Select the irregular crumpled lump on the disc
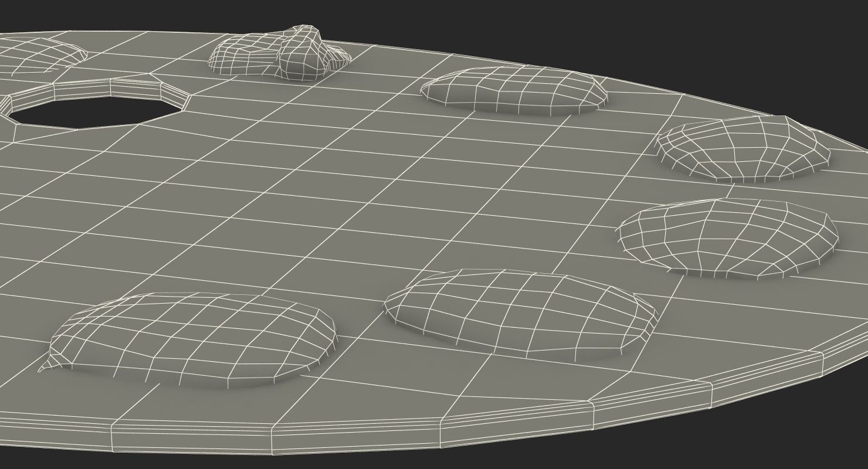The height and width of the screenshot is (469, 868). [280, 53]
